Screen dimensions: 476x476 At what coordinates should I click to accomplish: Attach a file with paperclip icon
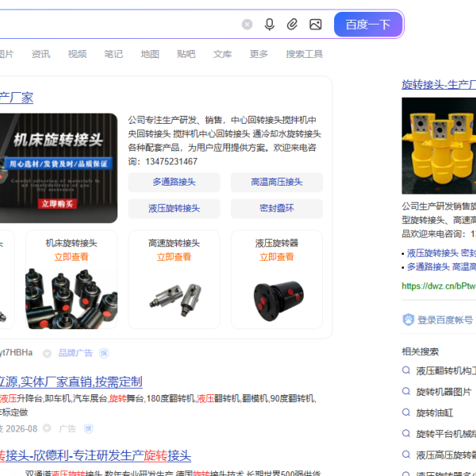coord(292,25)
